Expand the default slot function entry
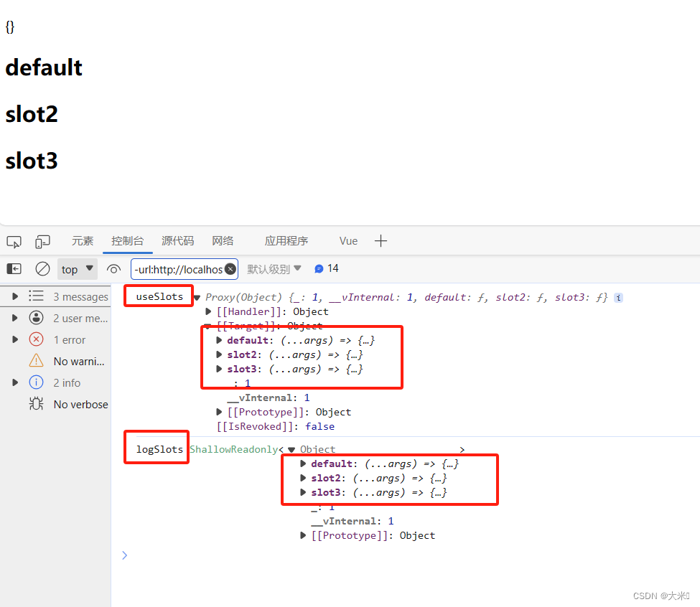700x607 pixels. [x=219, y=340]
